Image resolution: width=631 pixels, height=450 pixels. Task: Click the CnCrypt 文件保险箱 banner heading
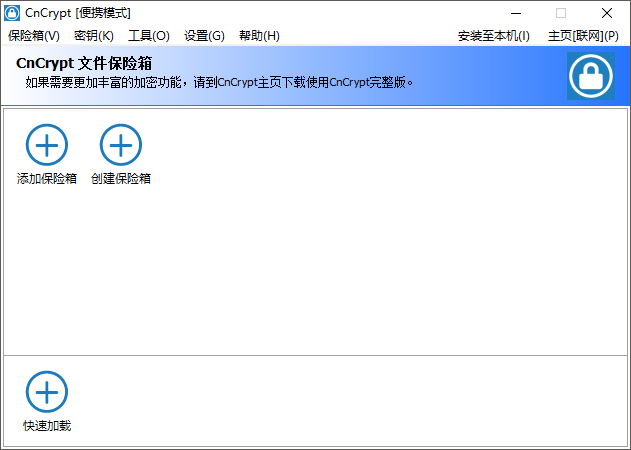(x=84, y=64)
